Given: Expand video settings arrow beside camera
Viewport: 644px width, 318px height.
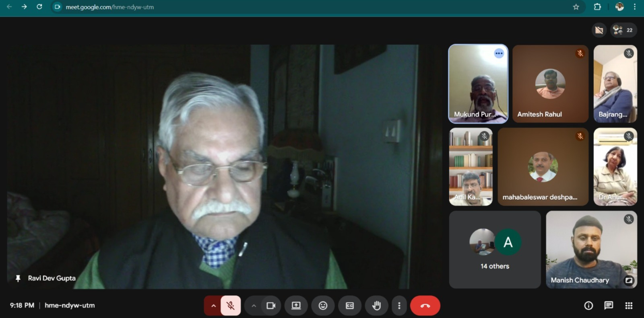Looking at the screenshot, I should (x=254, y=306).
